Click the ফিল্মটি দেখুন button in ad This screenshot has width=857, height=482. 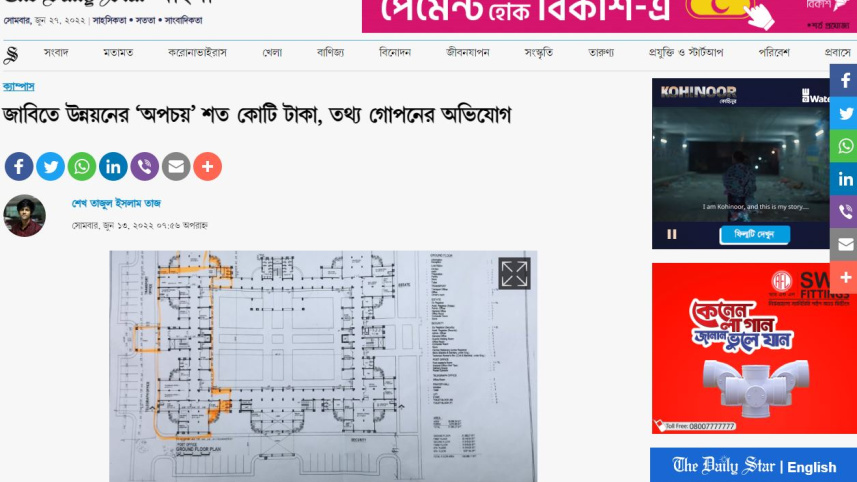pos(755,235)
